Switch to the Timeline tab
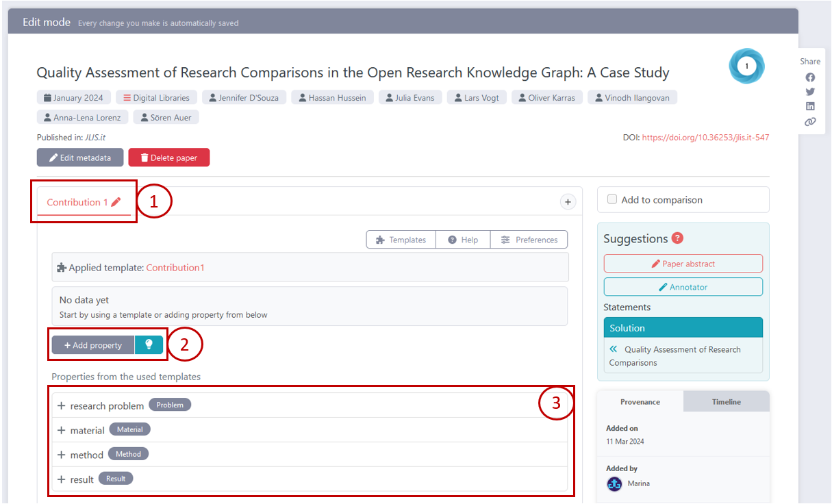Image resolution: width=832 pixels, height=504 pixels. 726,402
